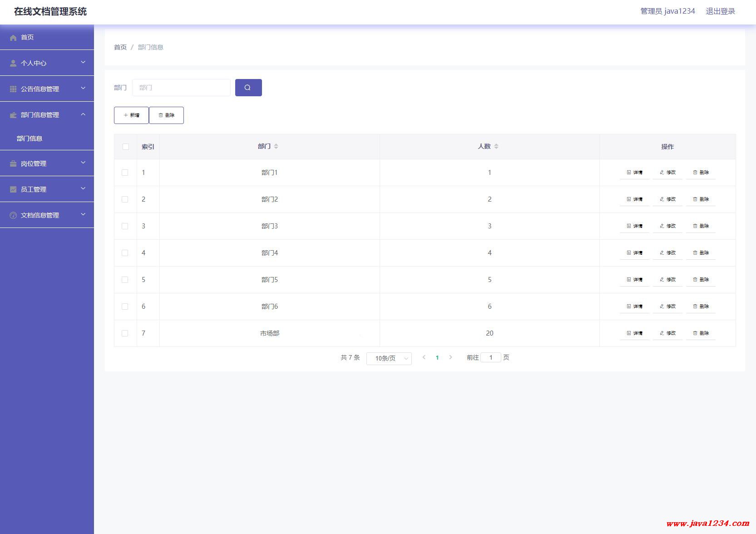Click the magnifier search button
Screen dimensions: 756x534
[248, 88]
